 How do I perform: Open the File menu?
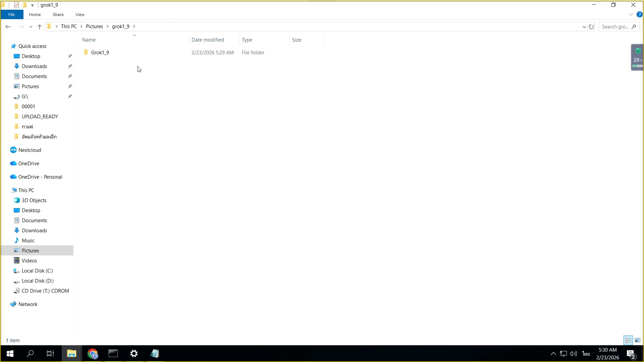coord(12,14)
